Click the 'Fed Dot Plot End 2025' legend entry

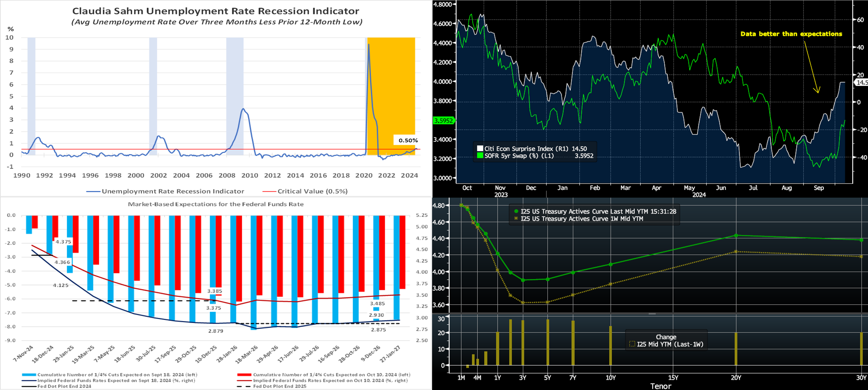[280, 386]
